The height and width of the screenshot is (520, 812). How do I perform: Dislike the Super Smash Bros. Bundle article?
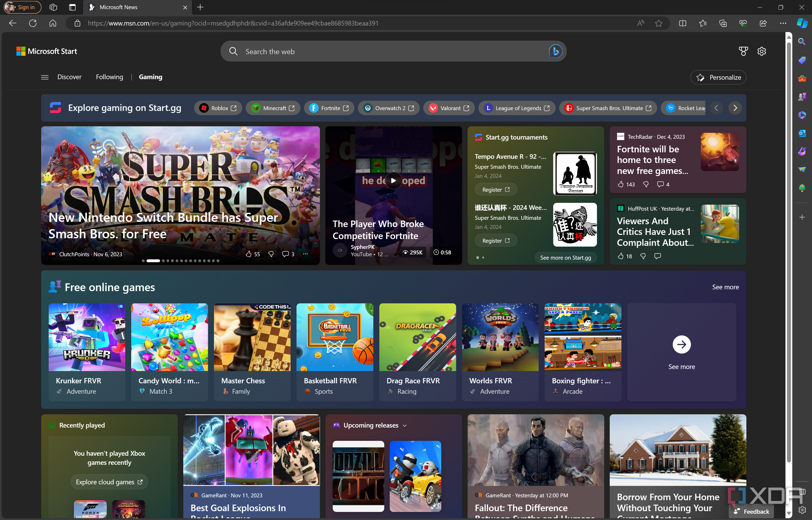[x=271, y=254]
